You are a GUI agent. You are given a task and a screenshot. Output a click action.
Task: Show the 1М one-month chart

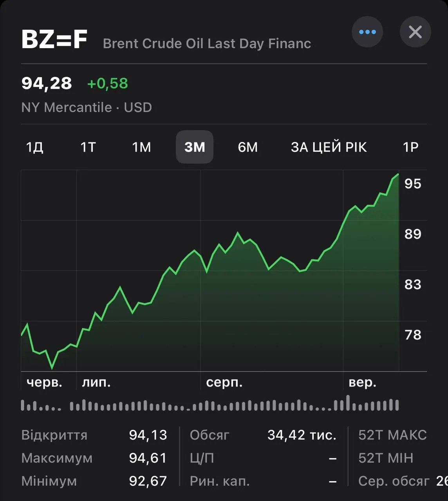pos(141,147)
